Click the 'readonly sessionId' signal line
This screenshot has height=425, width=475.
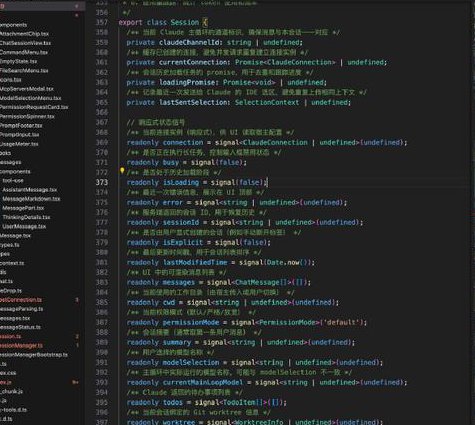coord(245,222)
